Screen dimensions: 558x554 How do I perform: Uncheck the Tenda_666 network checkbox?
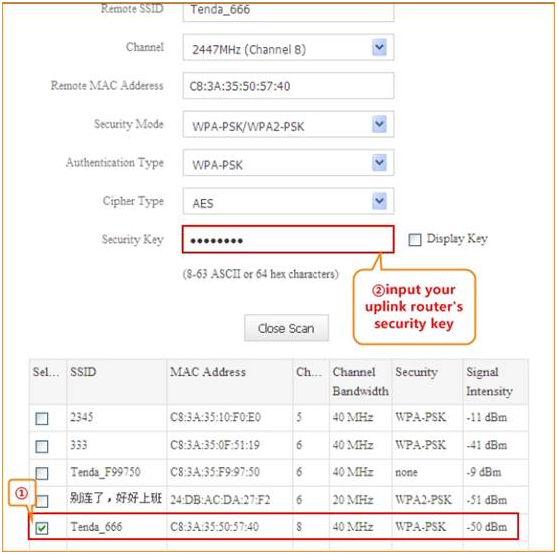[x=42, y=528]
